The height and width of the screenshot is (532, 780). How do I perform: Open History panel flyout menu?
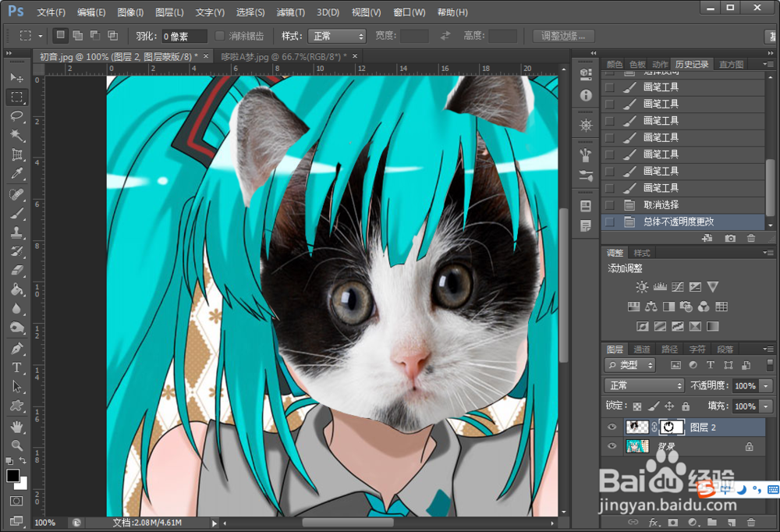[x=768, y=64]
